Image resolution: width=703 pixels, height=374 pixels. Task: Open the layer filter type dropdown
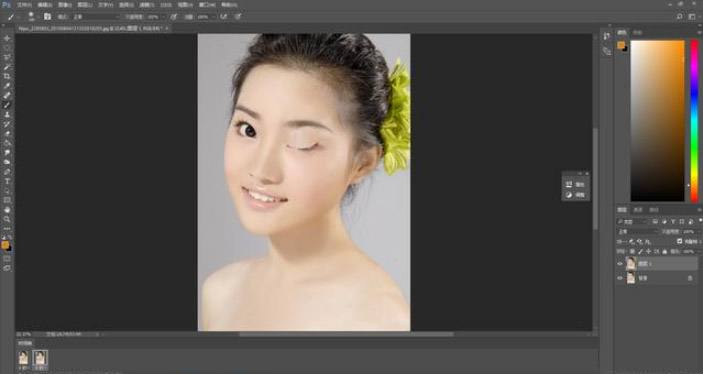633,222
